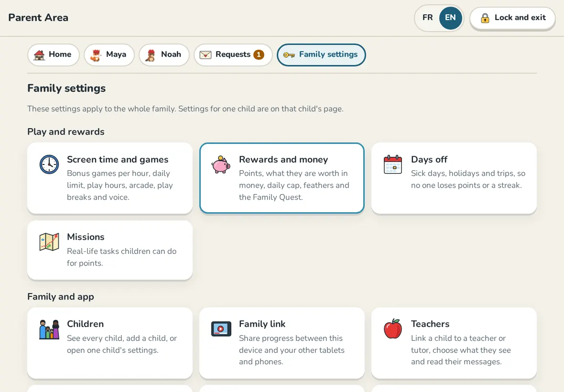Click the red apple Teachers icon
The width and height of the screenshot is (564, 392).
393,329
